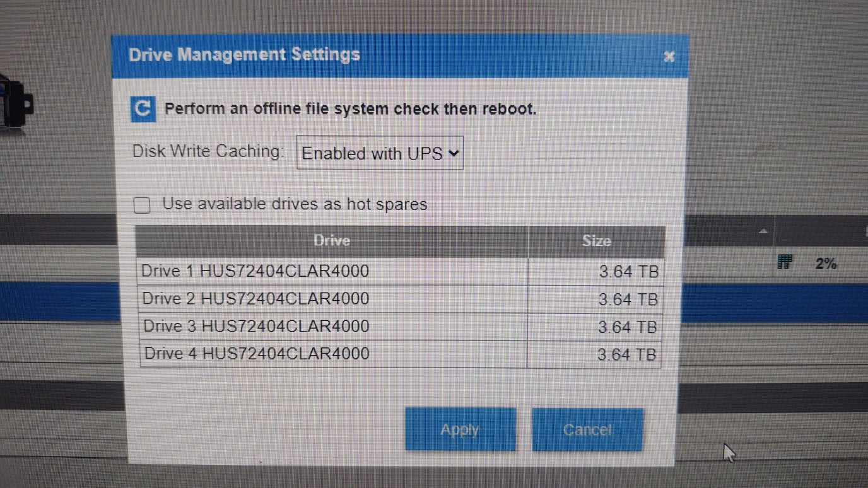The width and height of the screenshot is (868, 488).
Task: Click the offline file system check text
Action: coord(350,109)
